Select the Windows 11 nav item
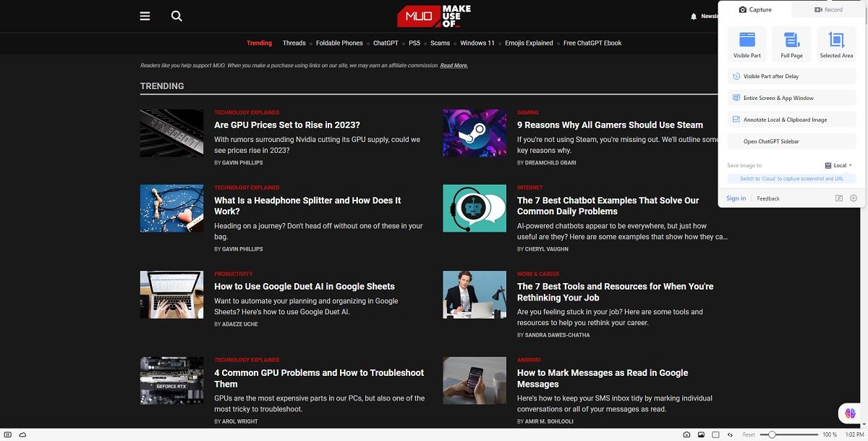 point(477,43)
